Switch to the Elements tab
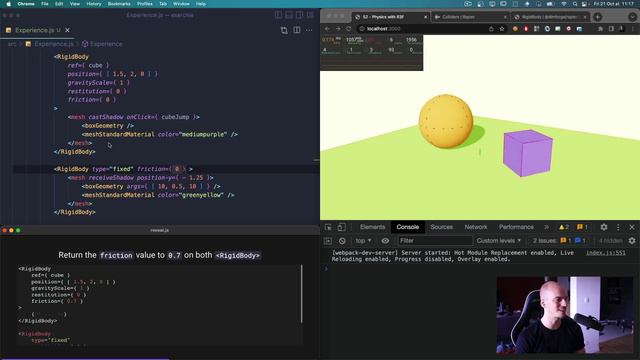Screen dimensions: 640x360 click(x=372, y=227)
